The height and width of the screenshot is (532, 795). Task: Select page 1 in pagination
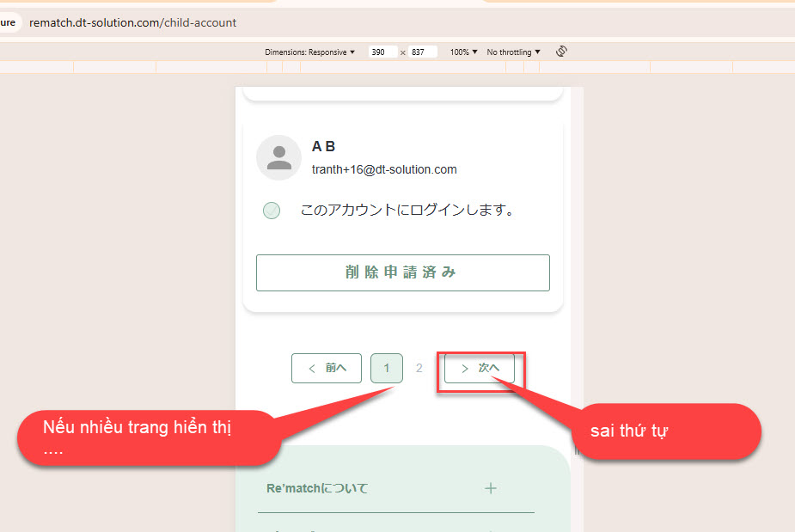(x=387, y=368)
